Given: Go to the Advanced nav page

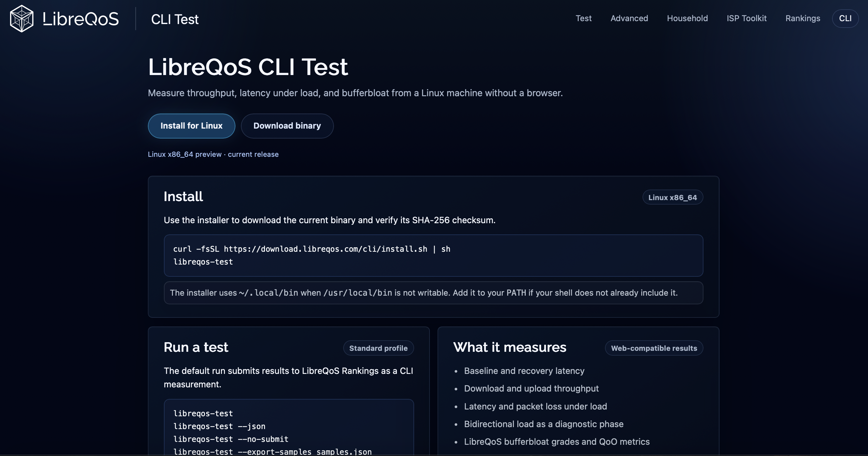Looking at the screenshot, I should click(x=629, y=18).
